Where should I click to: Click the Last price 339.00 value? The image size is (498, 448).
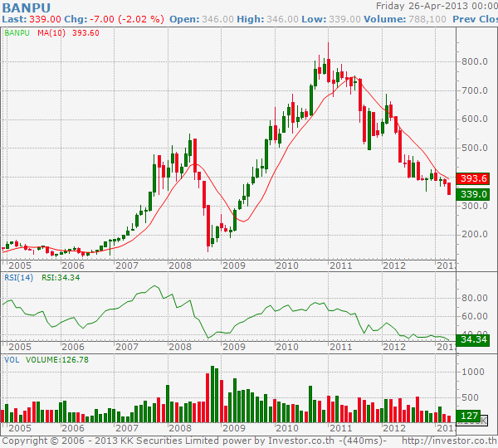point(45,19)
